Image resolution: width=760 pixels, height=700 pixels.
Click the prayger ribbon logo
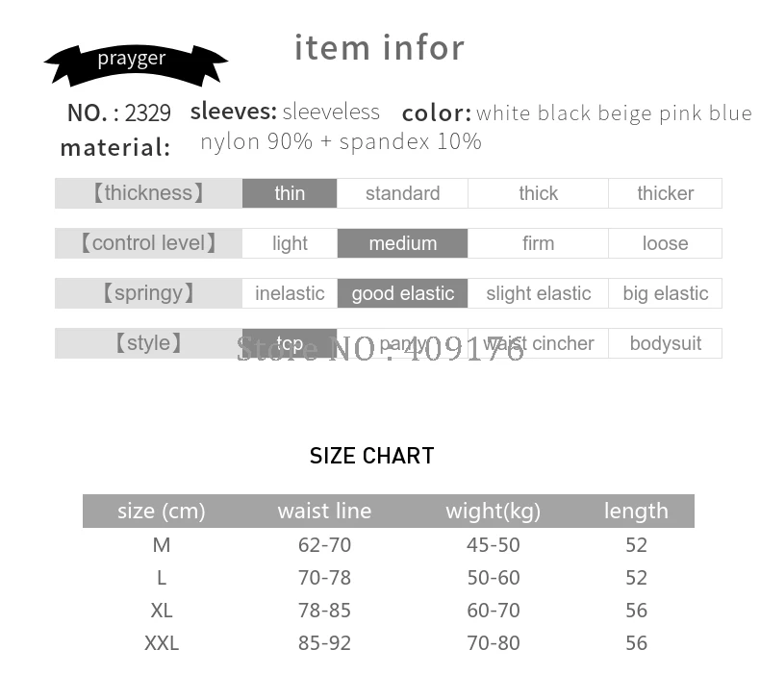(x=136, y=66)
